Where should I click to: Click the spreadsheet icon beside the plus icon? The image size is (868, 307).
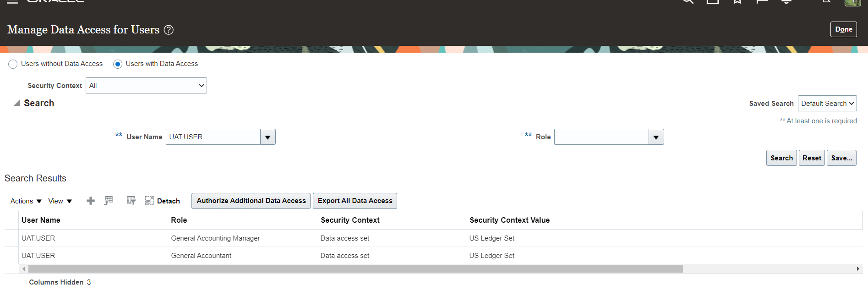pos(109,201)
